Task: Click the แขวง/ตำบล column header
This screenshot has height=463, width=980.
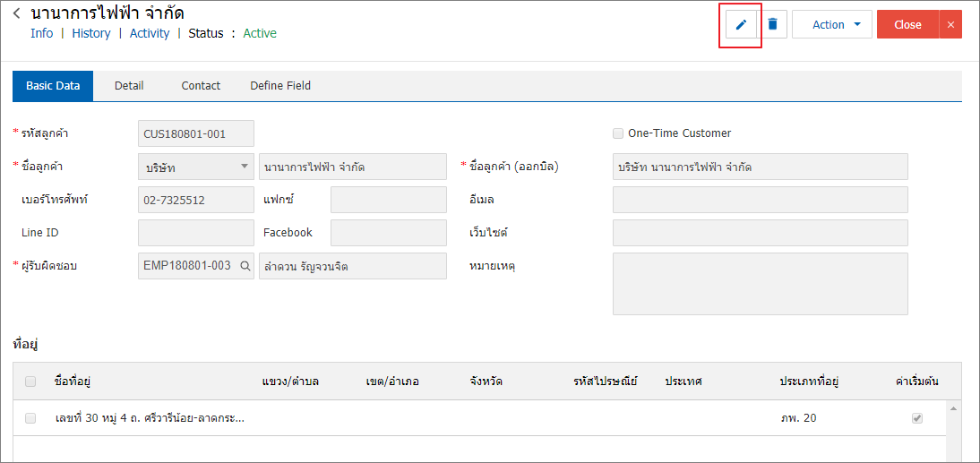Action: [290, 382]
